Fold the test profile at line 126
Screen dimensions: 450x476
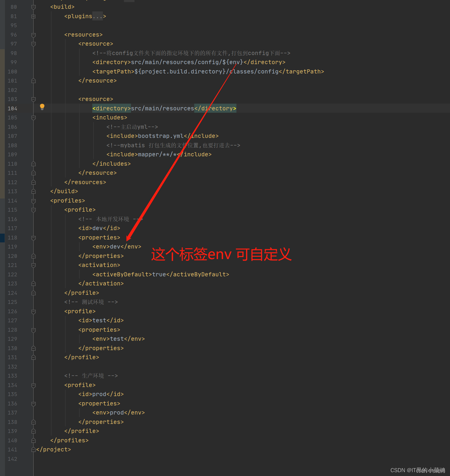pos(33,311)
